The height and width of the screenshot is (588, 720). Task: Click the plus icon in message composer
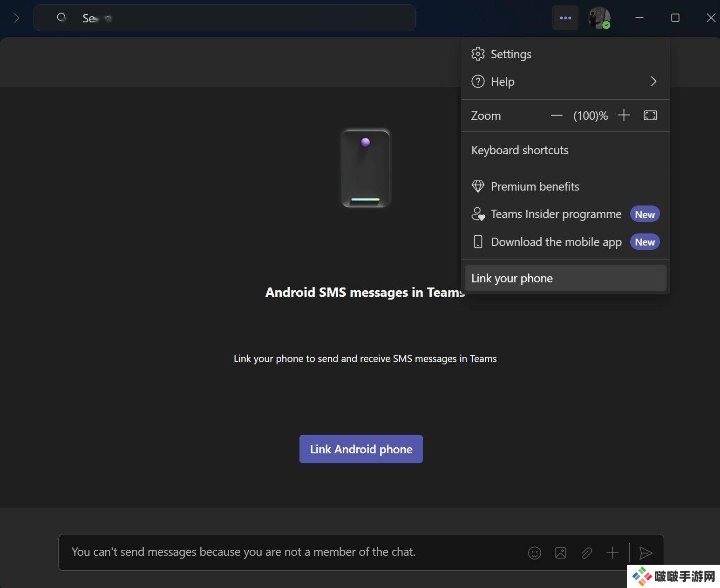612,553
